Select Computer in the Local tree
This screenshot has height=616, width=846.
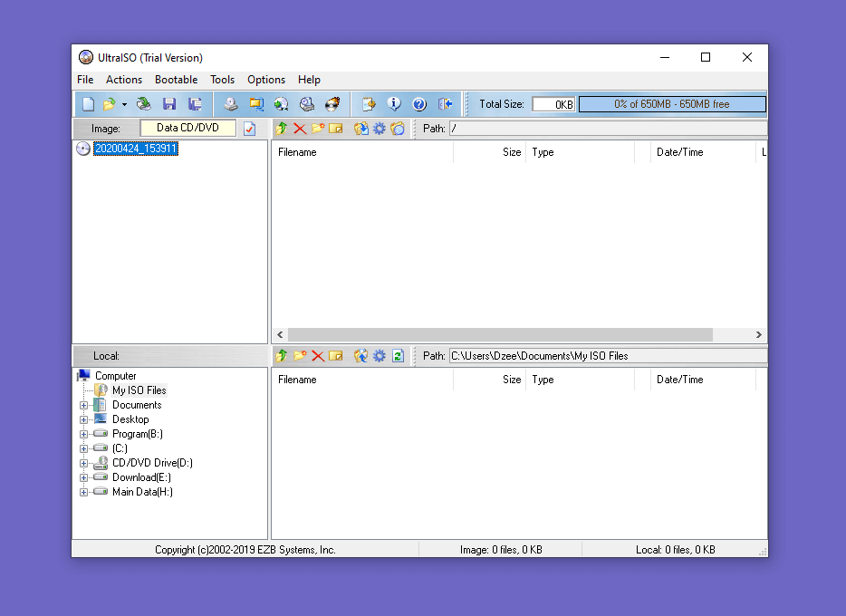click(115, 375)
